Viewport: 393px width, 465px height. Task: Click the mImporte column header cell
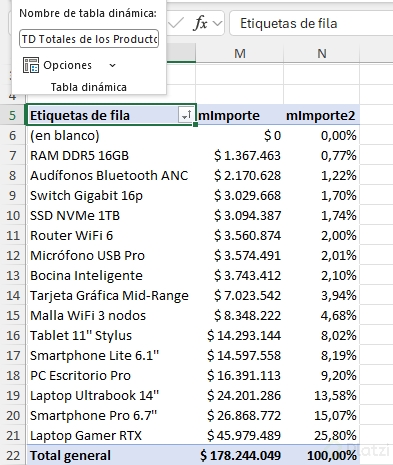[240, 115]
